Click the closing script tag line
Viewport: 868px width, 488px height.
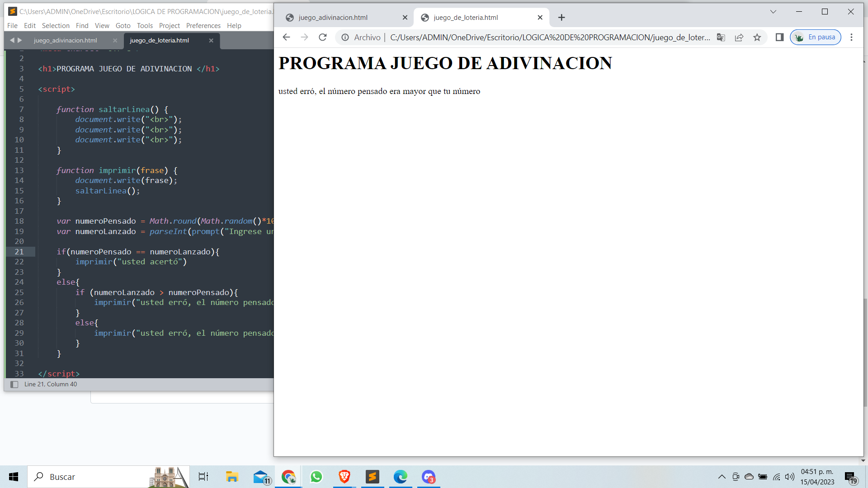(x=59, y=374)
